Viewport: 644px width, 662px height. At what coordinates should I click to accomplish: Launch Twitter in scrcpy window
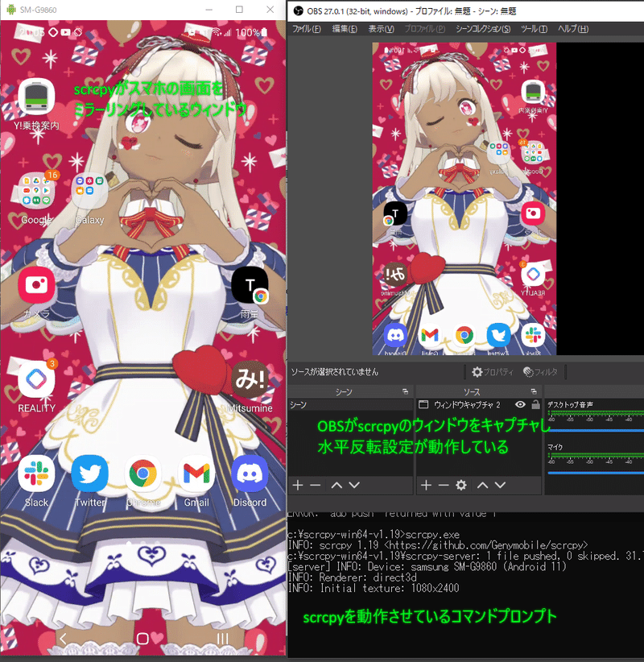click(89, 474)
